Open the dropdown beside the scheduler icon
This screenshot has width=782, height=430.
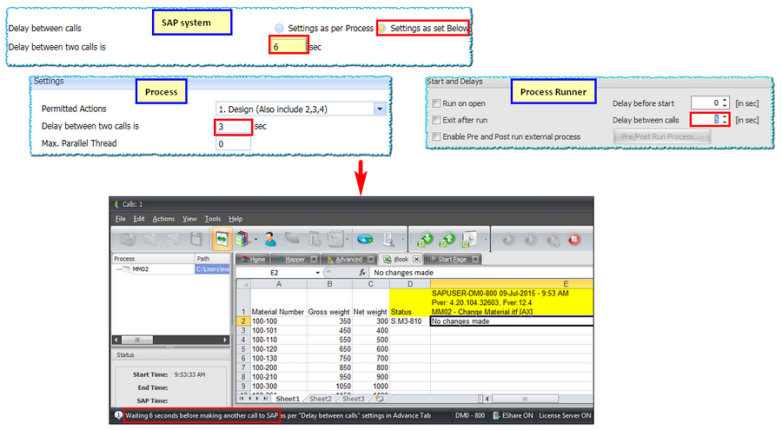point(485,239)
